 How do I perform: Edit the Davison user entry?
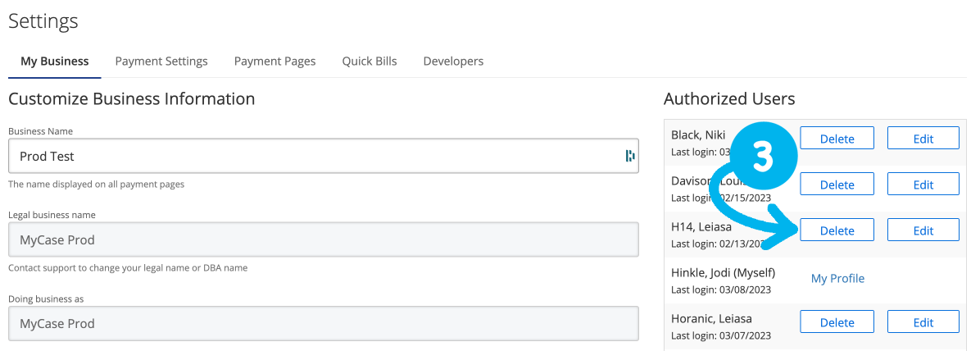(x=923, y=185)
